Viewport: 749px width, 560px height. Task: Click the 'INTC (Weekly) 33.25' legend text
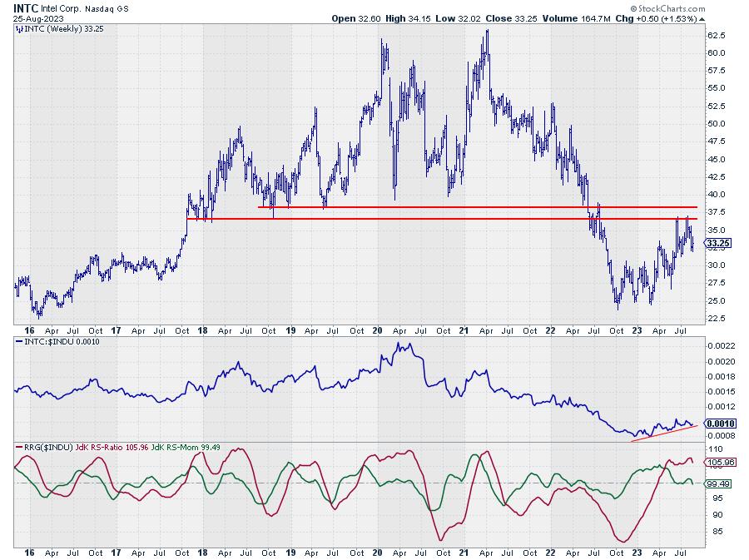(x=64, y=29)
